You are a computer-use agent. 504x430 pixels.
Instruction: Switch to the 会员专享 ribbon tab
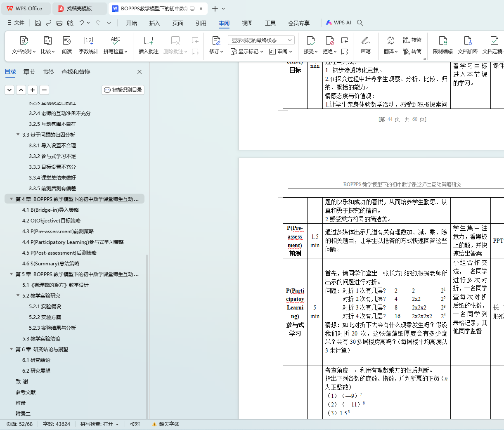click(x=299, y=23)
